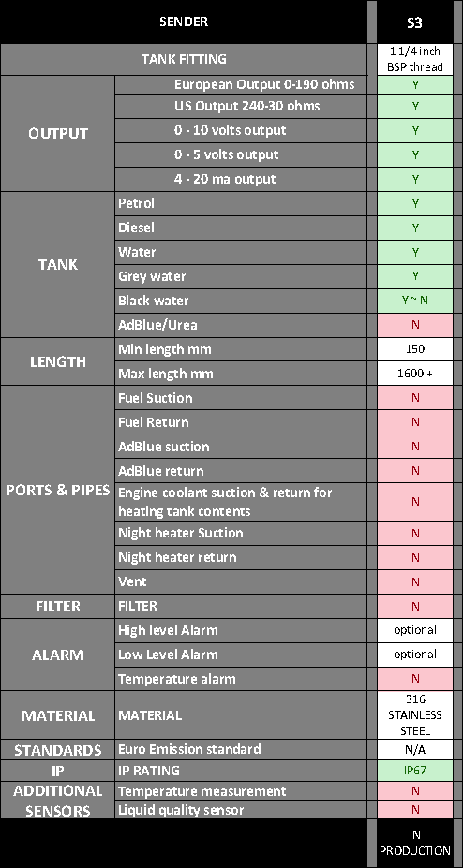Click the Y value for US Output 240-30 ohms
463x868 pixels.
pyautogui.click(x=415, y=106)
